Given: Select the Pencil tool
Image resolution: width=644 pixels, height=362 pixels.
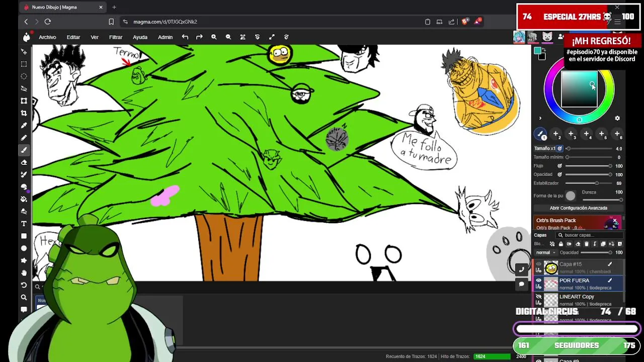Looking at the screenshot, I should coord(24,138).
